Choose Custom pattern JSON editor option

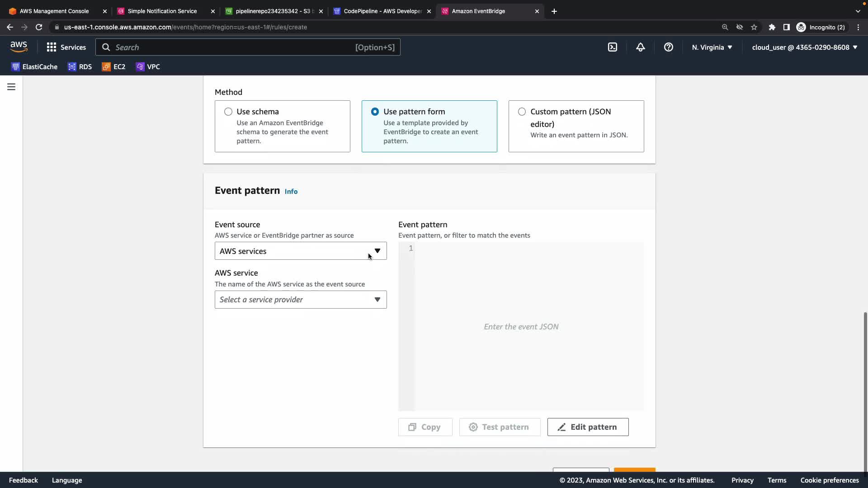pyautogui.click(x=522, y=112)
